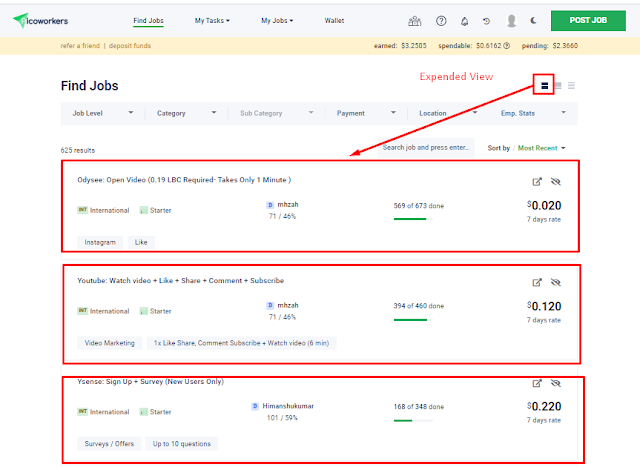Open Odysee job in new tab icon
Screen dimensions: 640x467
537,182
